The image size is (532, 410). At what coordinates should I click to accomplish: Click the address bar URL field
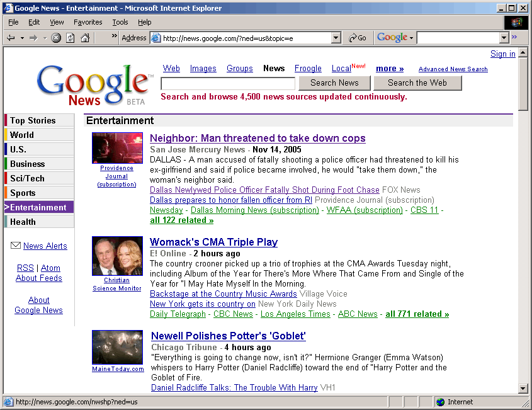[246, 38]
